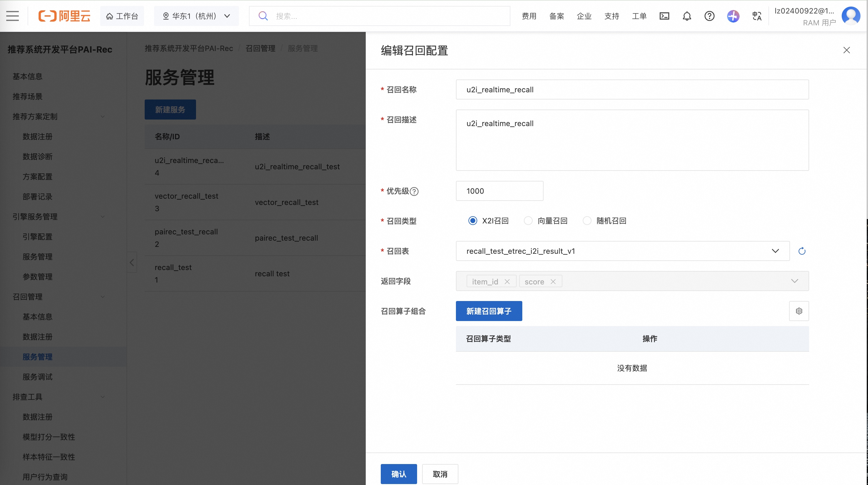Collapse the 推荐方案定制 sidebar group
Viewport: 868px width, 485px height.
[x=102, y=116]
